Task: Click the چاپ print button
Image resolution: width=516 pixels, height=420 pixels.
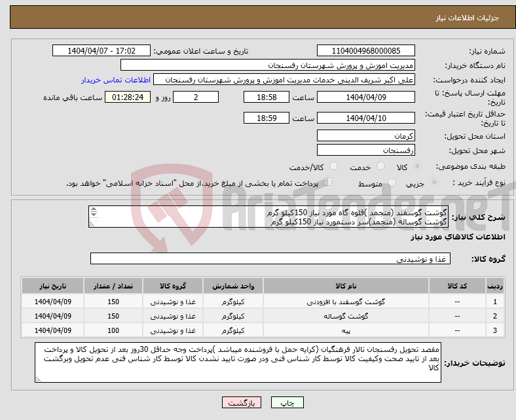Action: 287,402
